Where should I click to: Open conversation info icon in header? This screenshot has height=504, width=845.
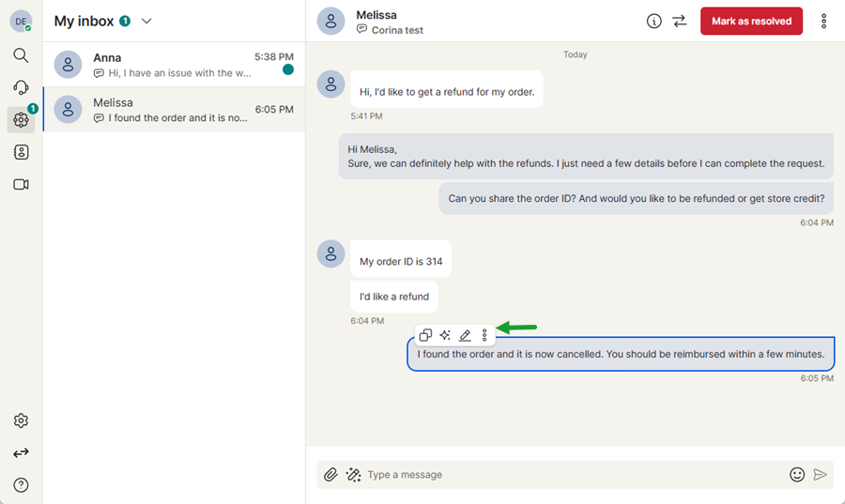pos(654,21)
